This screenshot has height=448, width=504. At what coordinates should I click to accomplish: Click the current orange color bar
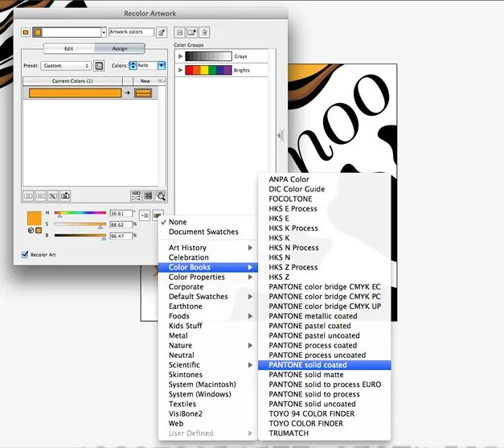point(75,93)
